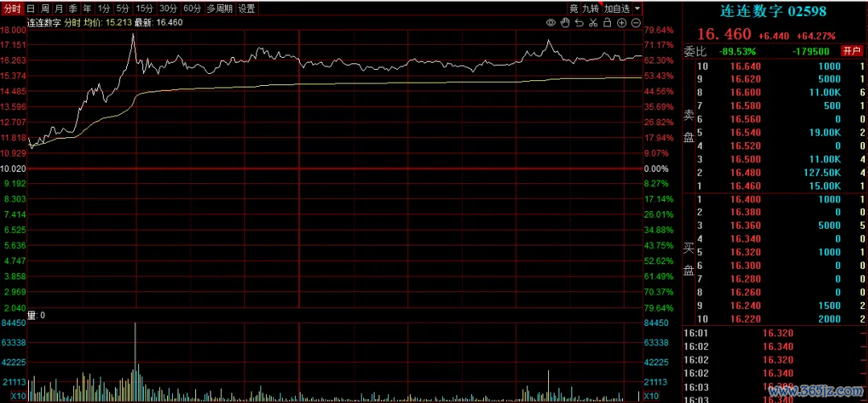Open the 多周期 multi-period view
868x403 pixels.
tap(219, 8)
